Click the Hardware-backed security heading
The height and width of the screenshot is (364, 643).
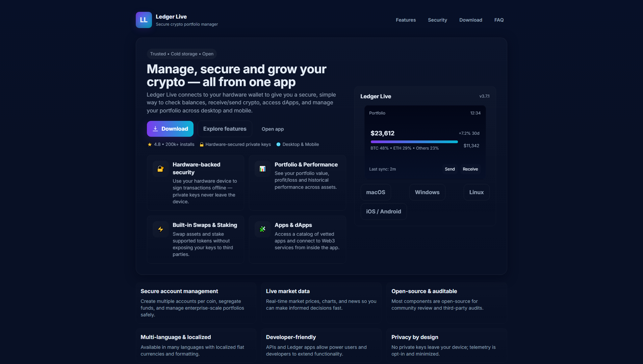(x=196, y=168)
